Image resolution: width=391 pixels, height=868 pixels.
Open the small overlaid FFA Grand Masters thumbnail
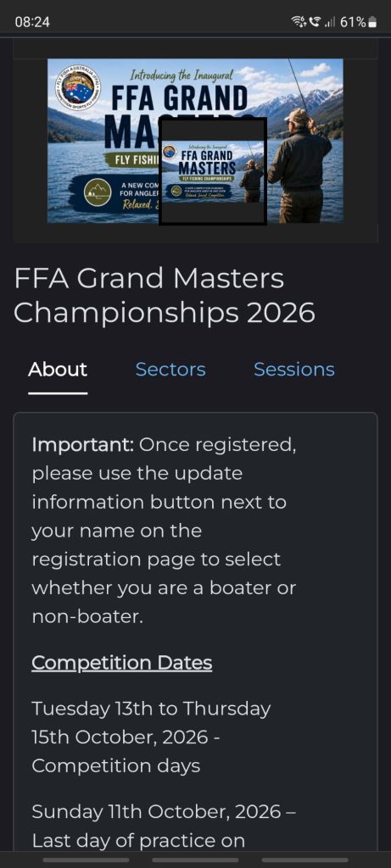[213, 171]
